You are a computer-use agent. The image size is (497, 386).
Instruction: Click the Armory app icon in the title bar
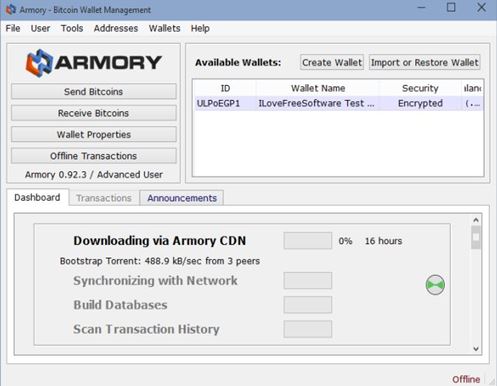click(x=10, y=9)
